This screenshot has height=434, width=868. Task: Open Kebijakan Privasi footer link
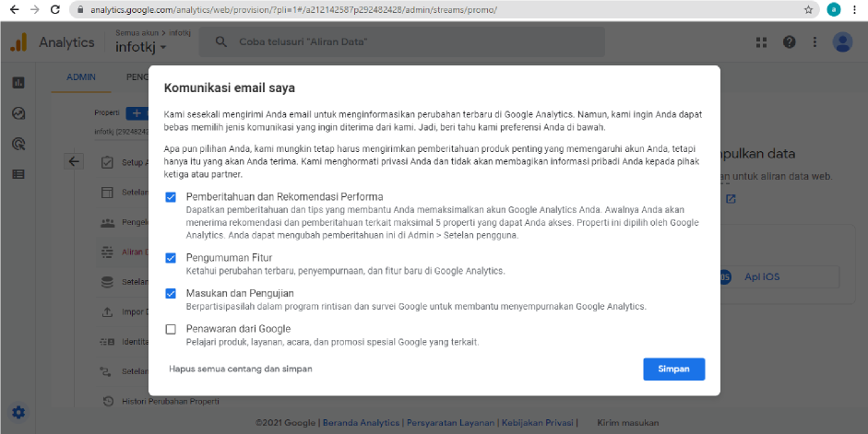click(538, 423)
